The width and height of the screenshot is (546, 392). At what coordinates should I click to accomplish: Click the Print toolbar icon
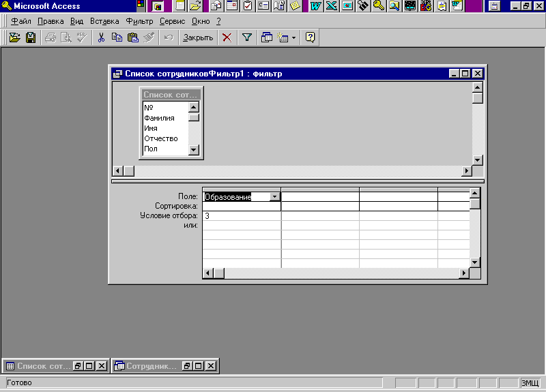click(51, 37)
